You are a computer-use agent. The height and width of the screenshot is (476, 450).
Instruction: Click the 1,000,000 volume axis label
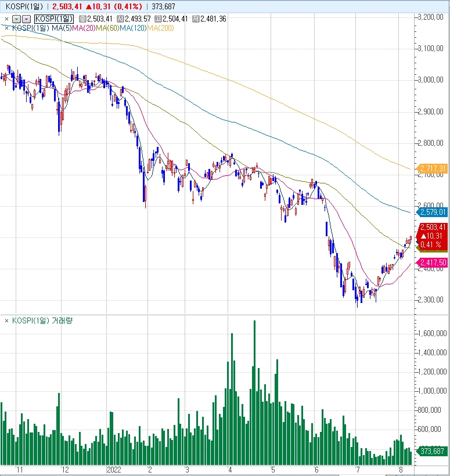[x=433, y=391]
